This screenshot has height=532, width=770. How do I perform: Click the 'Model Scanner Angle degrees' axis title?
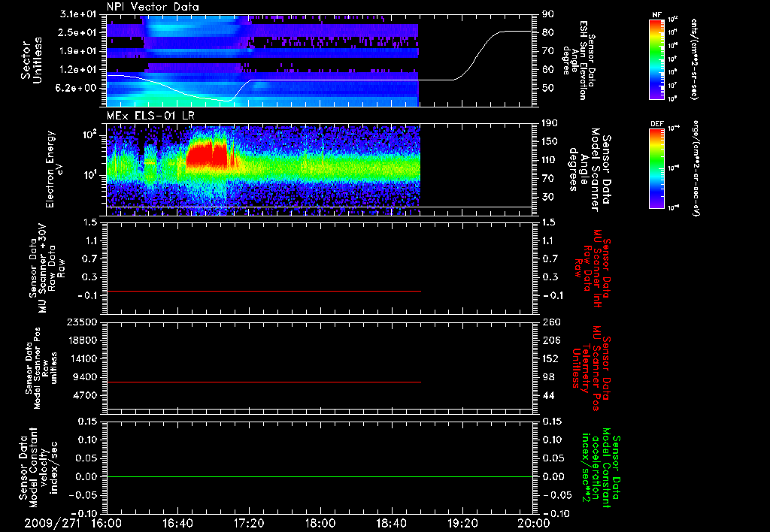pos(590,170)
